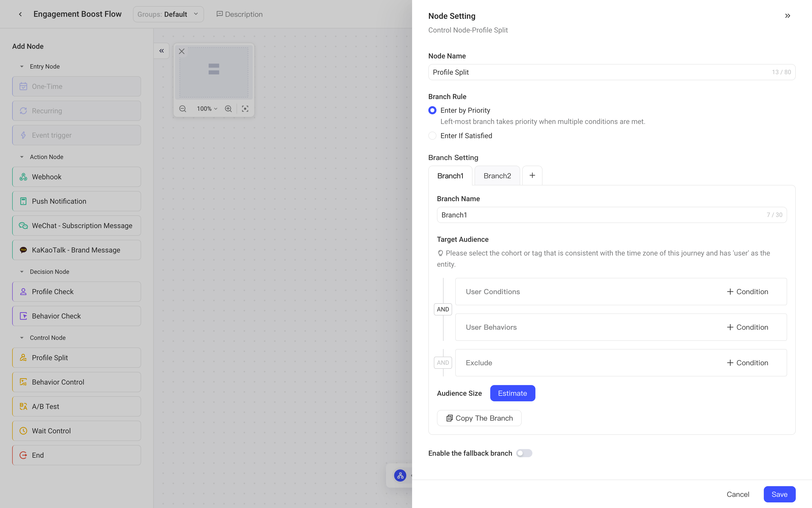This screenshot has height=508, width=812.
Task: Open the Groups: Default dropdown
Action: 168,14
